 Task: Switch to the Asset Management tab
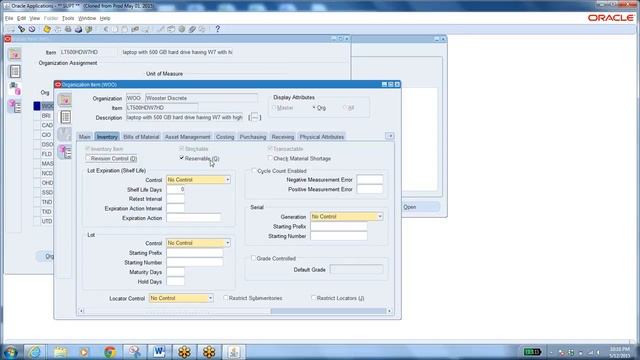tap(188, 137)
